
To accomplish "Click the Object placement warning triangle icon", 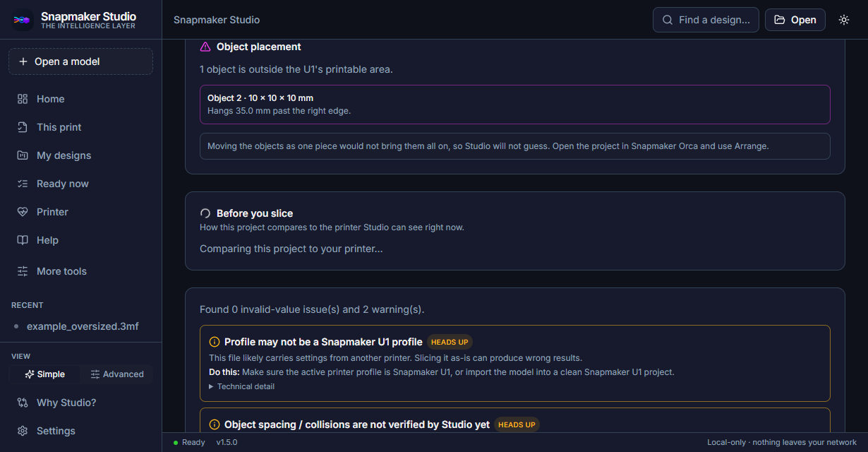I will coord(205,47).
